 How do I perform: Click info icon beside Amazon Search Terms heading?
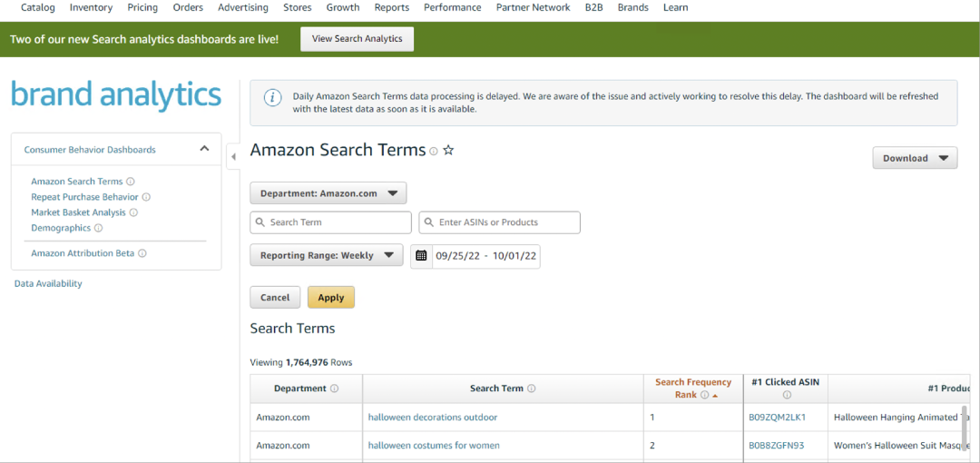[x=433, y=152]
